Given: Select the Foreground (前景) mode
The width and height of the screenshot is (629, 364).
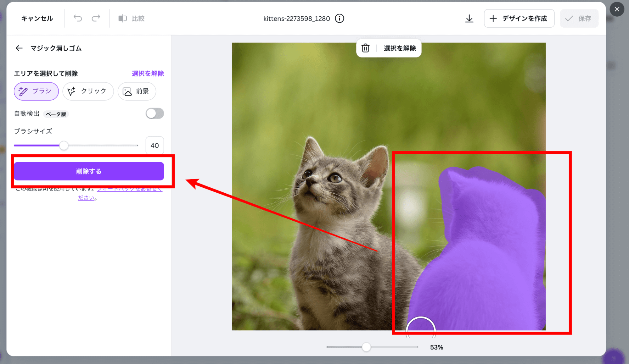Looking at the screenshot, I should click(x=137, y=91).
